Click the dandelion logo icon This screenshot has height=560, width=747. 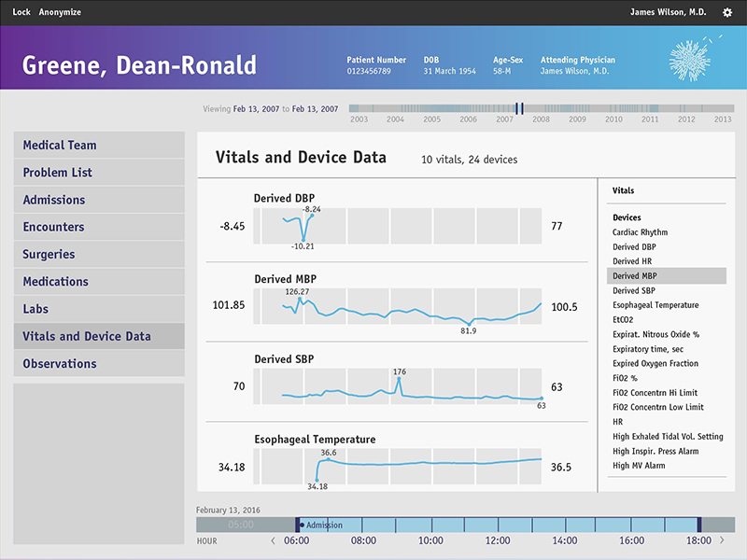[696, 59]
